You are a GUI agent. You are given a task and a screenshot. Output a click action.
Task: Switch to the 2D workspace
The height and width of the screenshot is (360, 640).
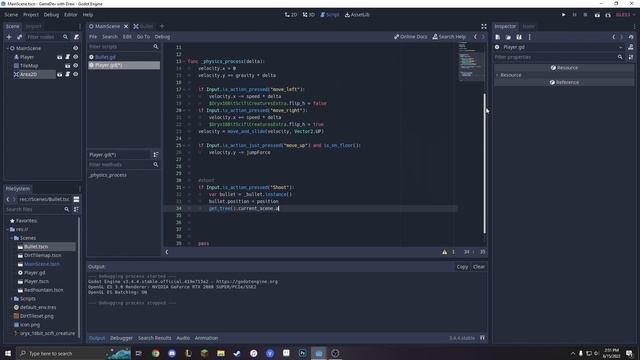(291, 15)
